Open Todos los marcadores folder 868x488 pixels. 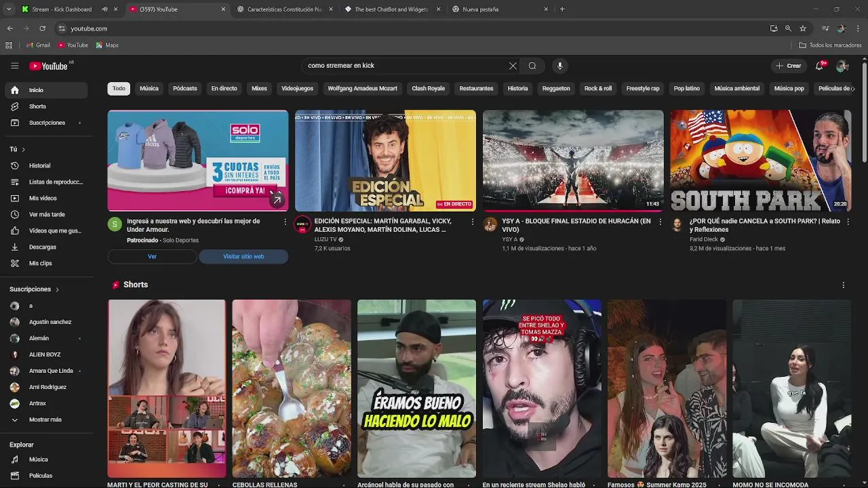point(830,45)
